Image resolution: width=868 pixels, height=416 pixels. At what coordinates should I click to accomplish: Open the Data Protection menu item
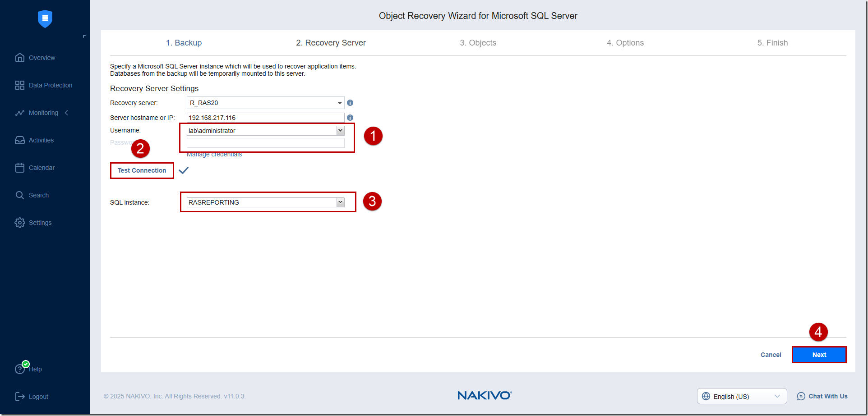pos(51,85)
